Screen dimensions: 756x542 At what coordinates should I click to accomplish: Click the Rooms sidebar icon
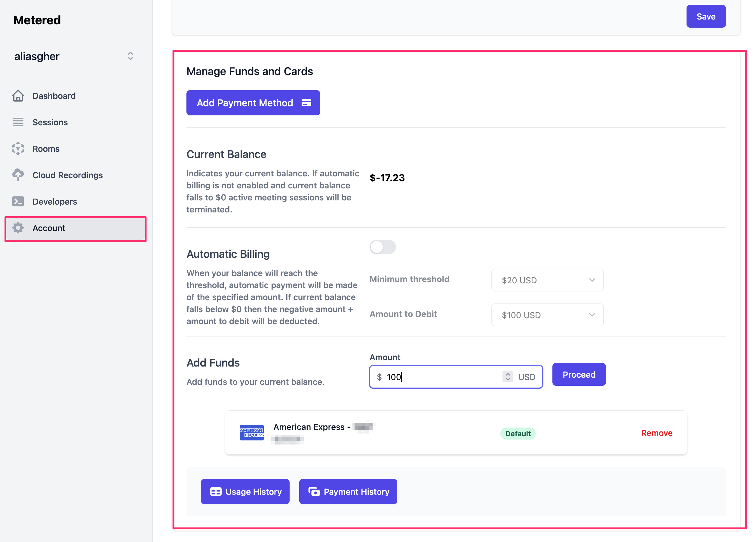coord(18,148)
